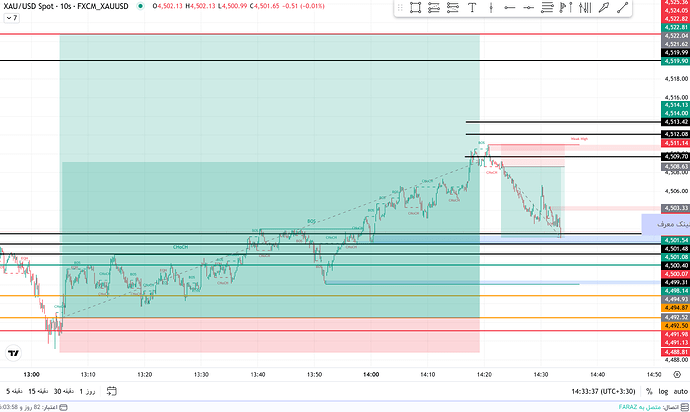Click the 14:30 time axis label
The width and height of the screenshot is (690, 412).
coord(541,375)
